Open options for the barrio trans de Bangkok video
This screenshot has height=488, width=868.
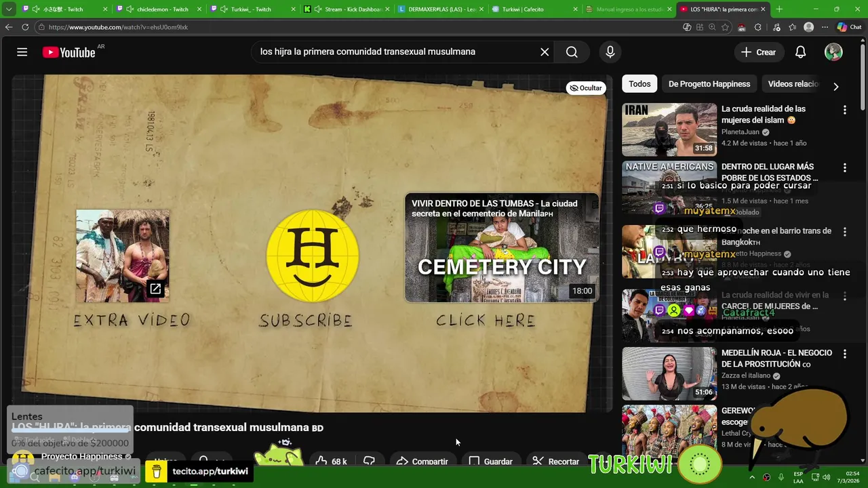click(x=844, y=232)
